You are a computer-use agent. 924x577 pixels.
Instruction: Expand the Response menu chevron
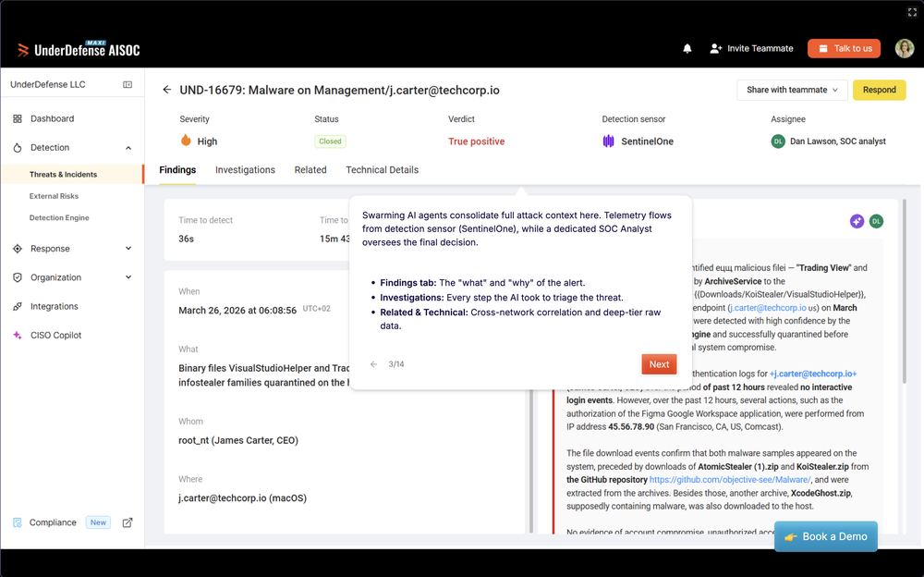pyautogui.click(x=128, y=249)
